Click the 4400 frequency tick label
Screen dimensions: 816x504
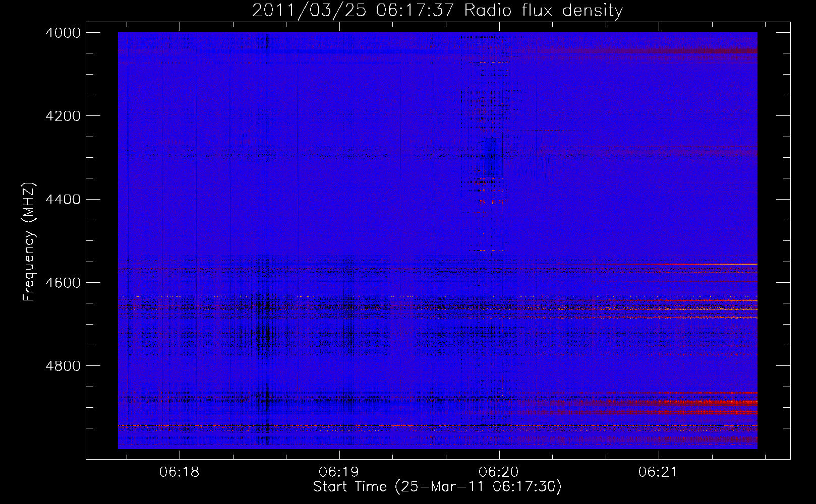coord(63,200)
